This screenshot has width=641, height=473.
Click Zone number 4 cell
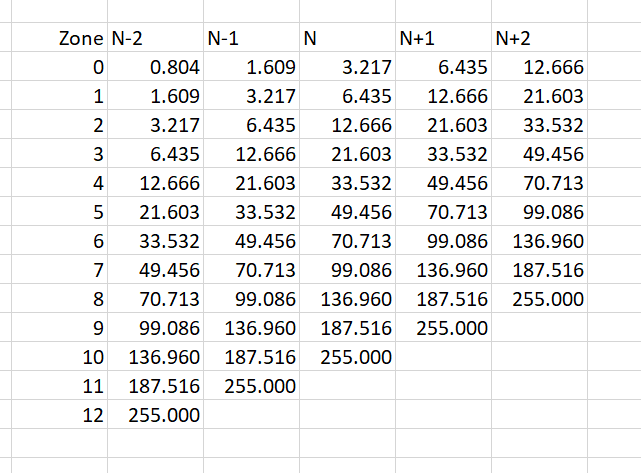point(60,182)
